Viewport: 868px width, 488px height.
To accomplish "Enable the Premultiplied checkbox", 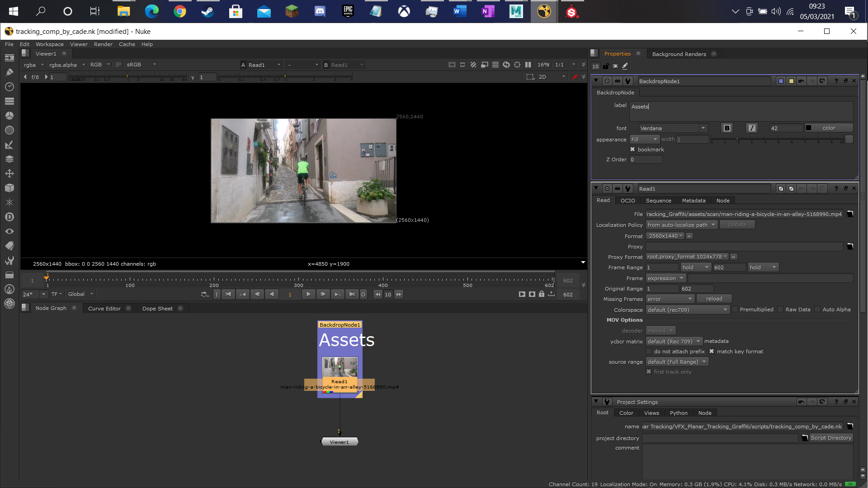I will [x=735, y=310].
